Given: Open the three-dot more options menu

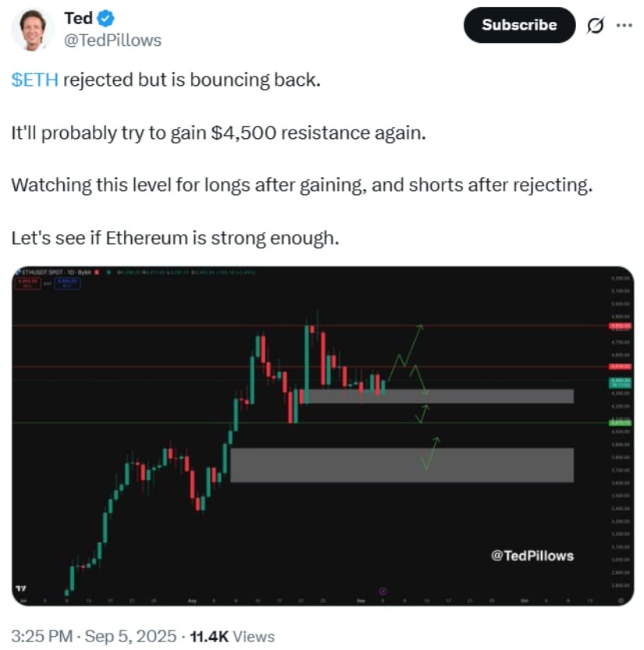Looking at the screenshot, I should (x=624, y=25).
